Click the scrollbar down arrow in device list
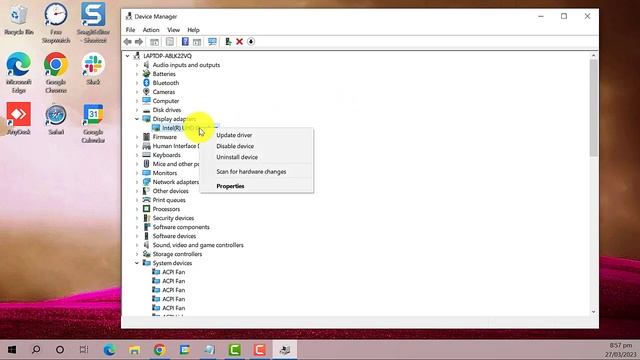Screen dimensions: 640x360 (593, 312)
